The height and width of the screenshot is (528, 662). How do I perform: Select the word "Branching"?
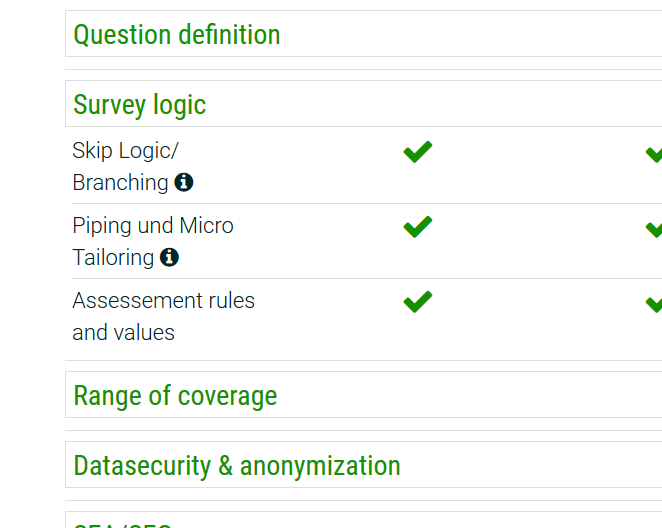(x=120, y=182)
